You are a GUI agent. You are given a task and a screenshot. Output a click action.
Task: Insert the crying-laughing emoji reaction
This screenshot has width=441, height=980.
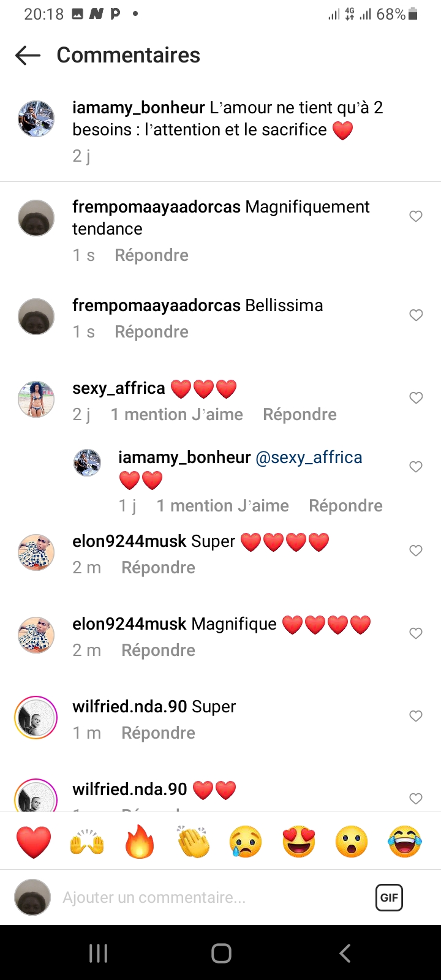405,842
